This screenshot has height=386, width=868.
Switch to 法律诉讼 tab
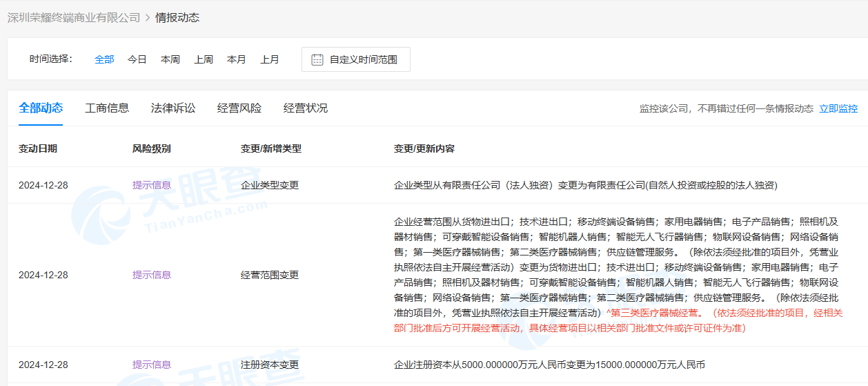(173, 108)
